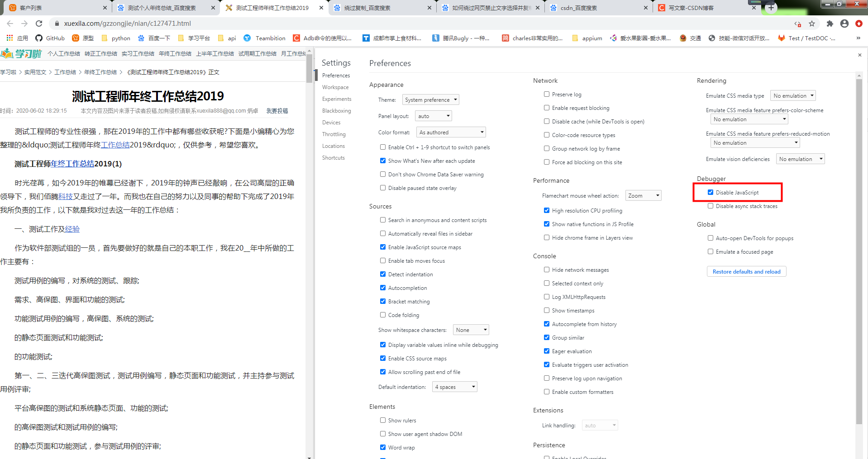This screenshot has height=459, width=868.
Task: Open the 我要投稿 link
Action: pos(277,110)
